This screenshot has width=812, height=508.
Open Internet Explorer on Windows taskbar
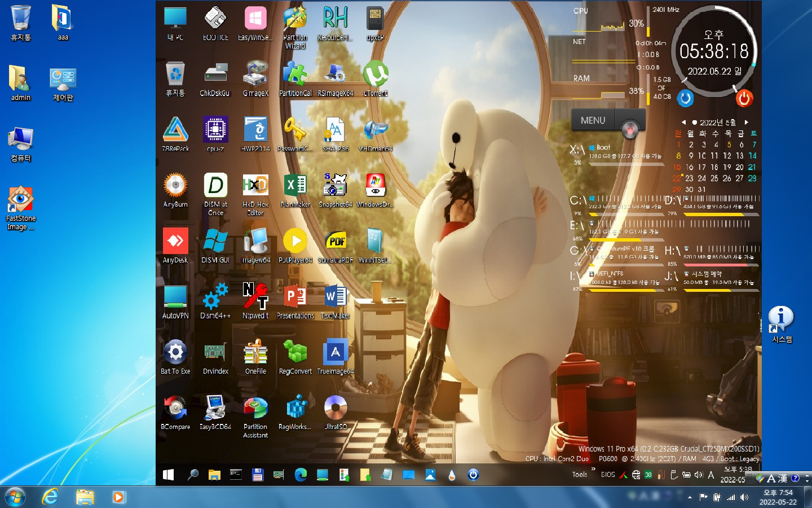(51, 497)
